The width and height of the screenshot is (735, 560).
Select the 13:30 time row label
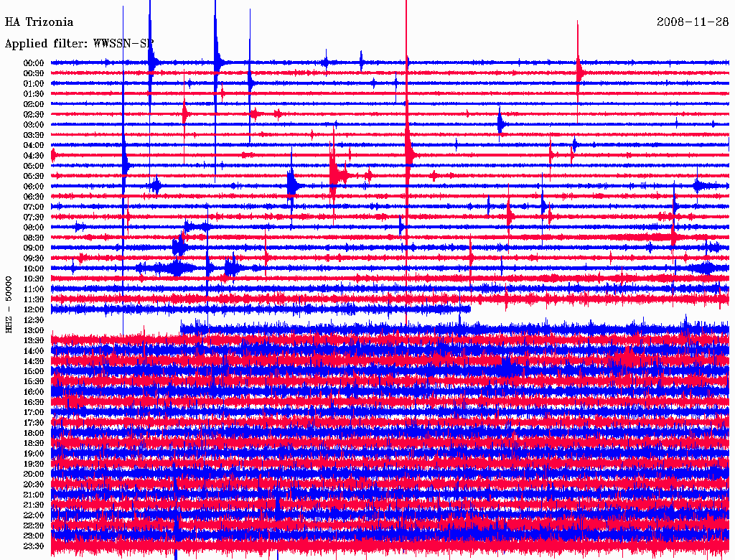pyautogui.click(x=34, y=341)
